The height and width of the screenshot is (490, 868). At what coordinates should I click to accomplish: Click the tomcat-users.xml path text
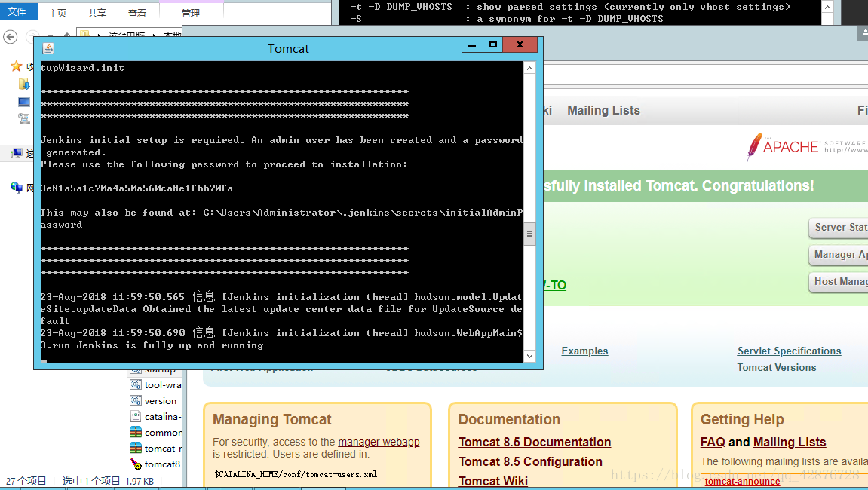tap(296, 474)
